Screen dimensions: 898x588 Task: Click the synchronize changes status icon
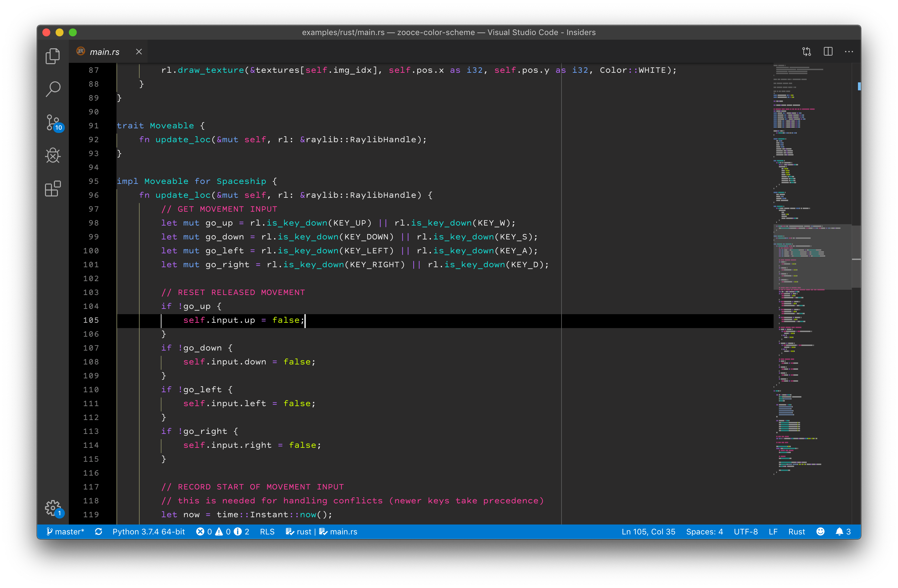pyautogui.click(x=99, y=531)
